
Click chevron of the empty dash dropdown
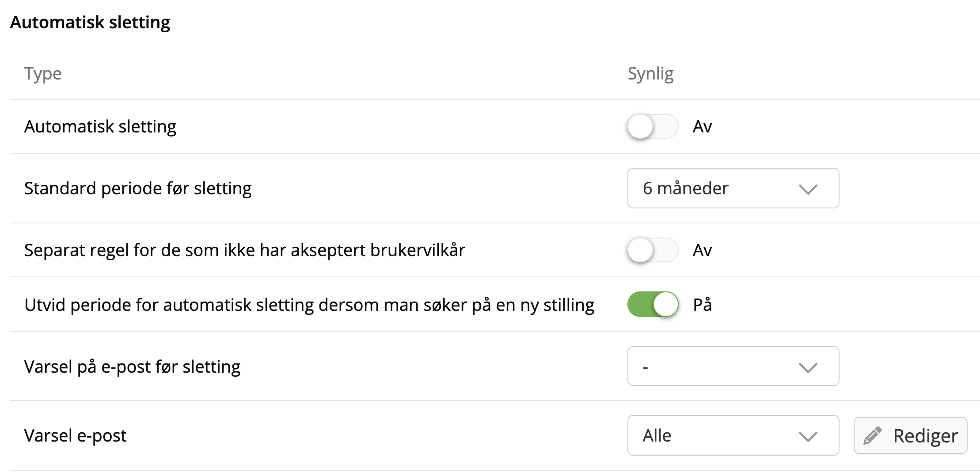click(x=808, y=367)
